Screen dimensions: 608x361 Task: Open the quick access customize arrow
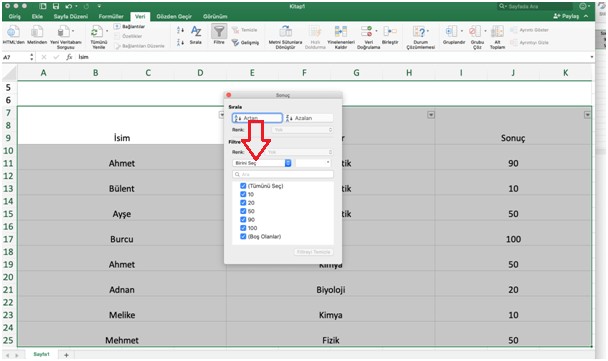tap(100, 6)
